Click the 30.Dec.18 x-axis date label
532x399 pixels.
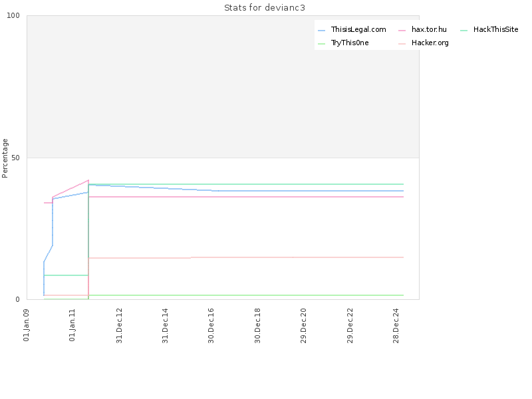coord(257,326)
